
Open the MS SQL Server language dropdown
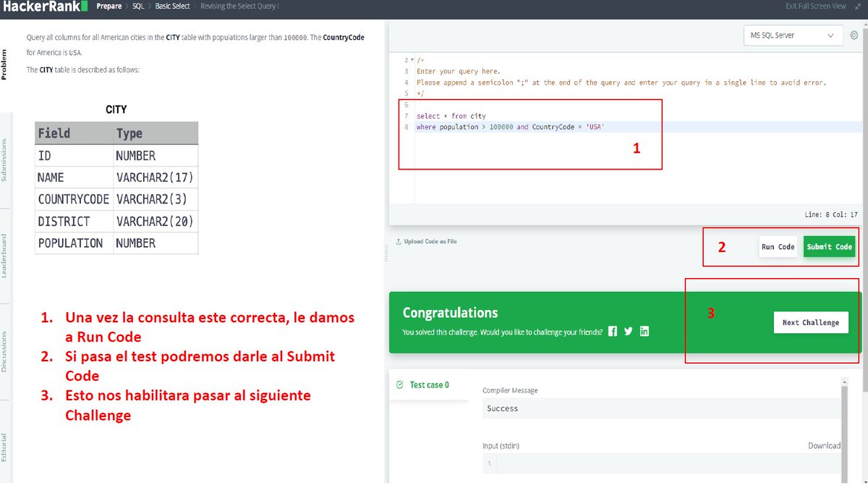coord(793,35)
